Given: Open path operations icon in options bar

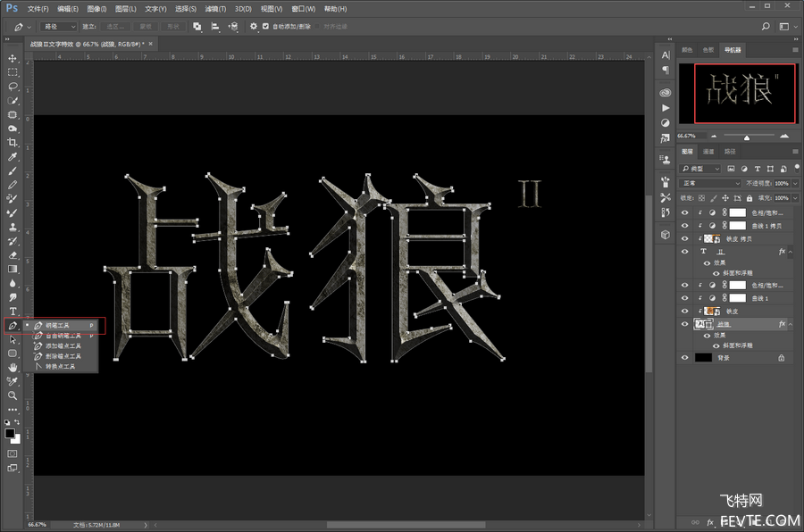Looking at the screenshot, I should (197, 26).
